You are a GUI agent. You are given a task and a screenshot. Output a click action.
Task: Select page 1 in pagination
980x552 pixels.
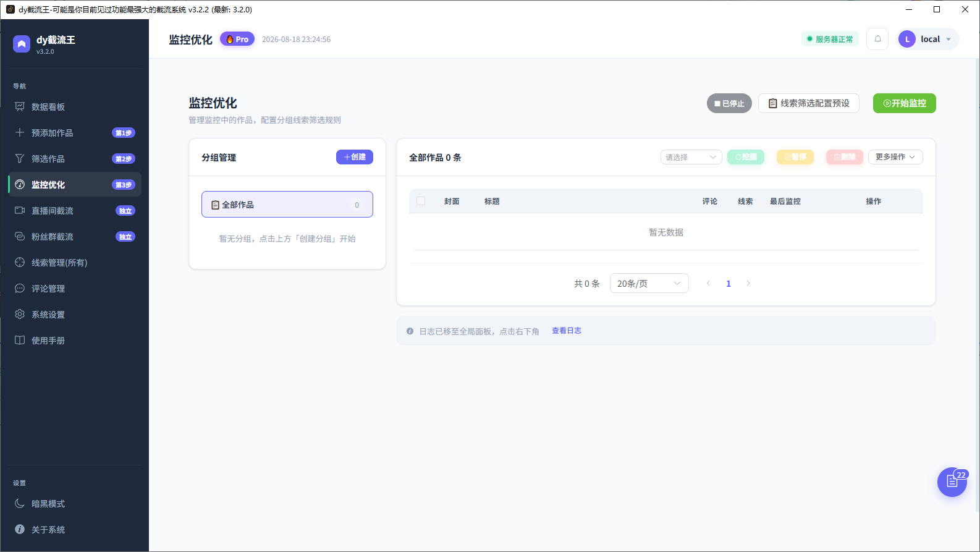(729, 284)
